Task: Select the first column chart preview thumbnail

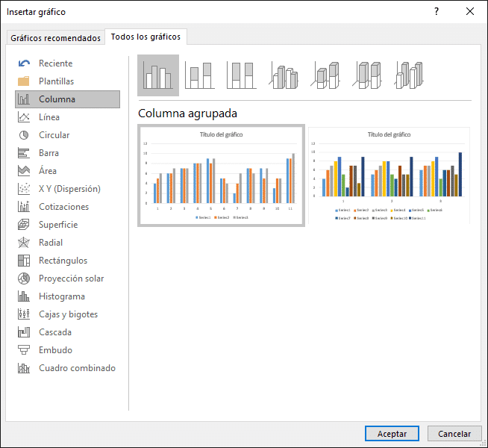Action: [x=221, y=175]
